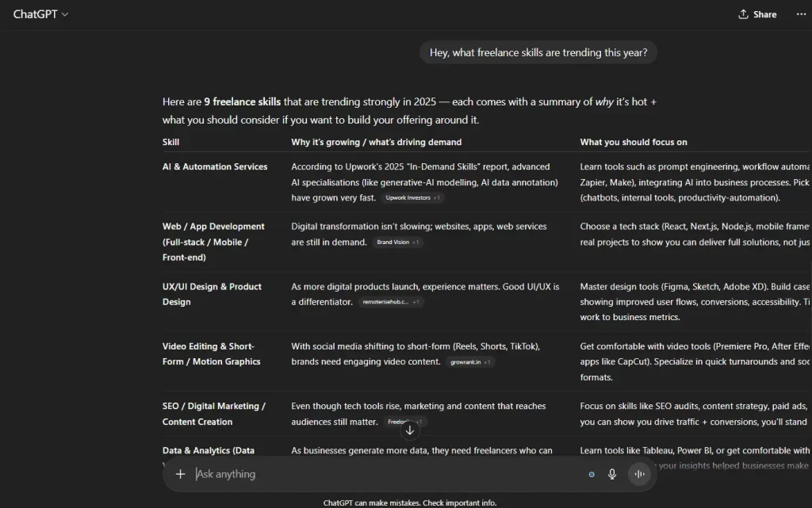Screen dimensions: 812x508
Task: Click the scroll-to-bottom arrow button
Action: pos(410,430)
